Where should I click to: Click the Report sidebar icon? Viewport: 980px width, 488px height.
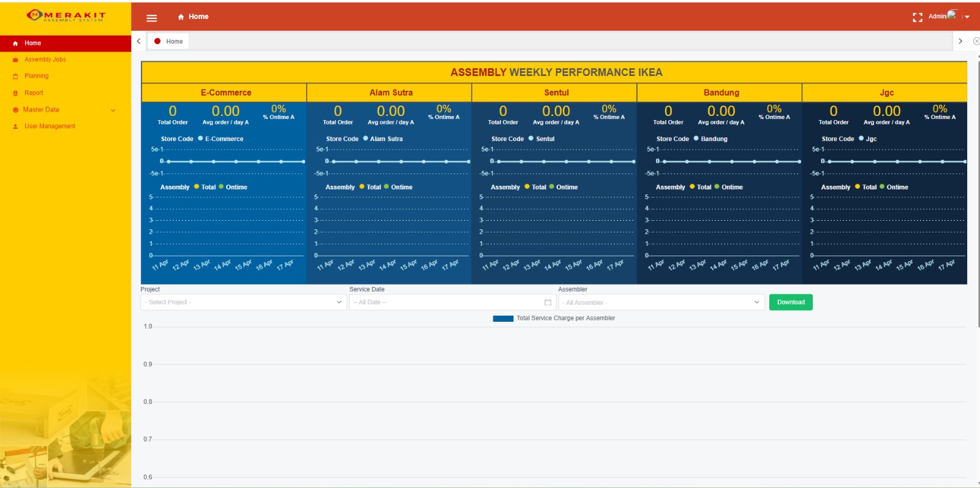pos(15,93)
